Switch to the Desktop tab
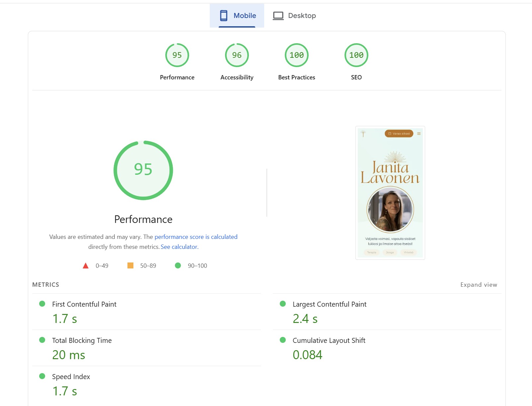Screen dimensions: 532x406 294,16
